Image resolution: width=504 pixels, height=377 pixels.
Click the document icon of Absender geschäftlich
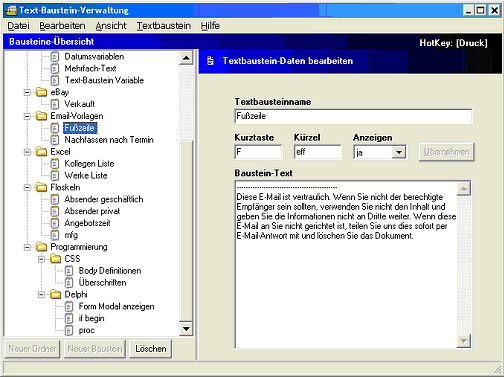click(x=55, y=199)
